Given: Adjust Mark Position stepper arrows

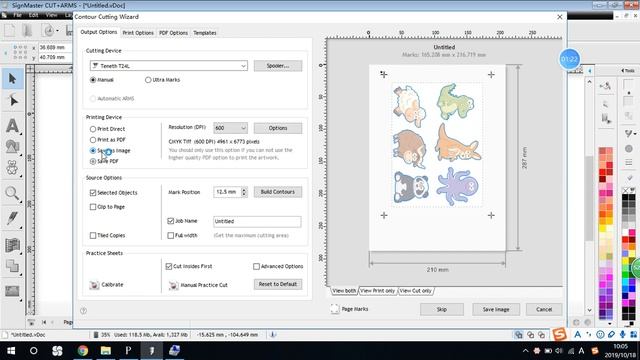Looking at the screenshot, I should coord(244,192).
